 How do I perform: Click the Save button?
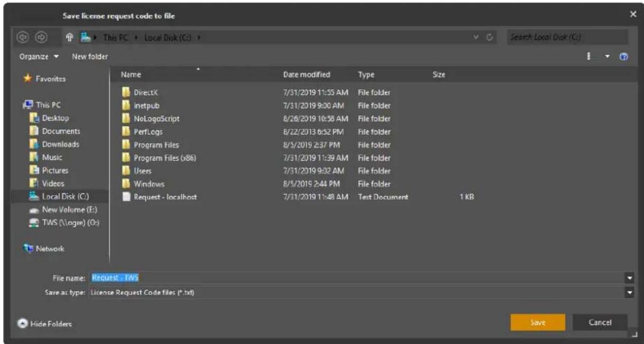click(538, 322)
